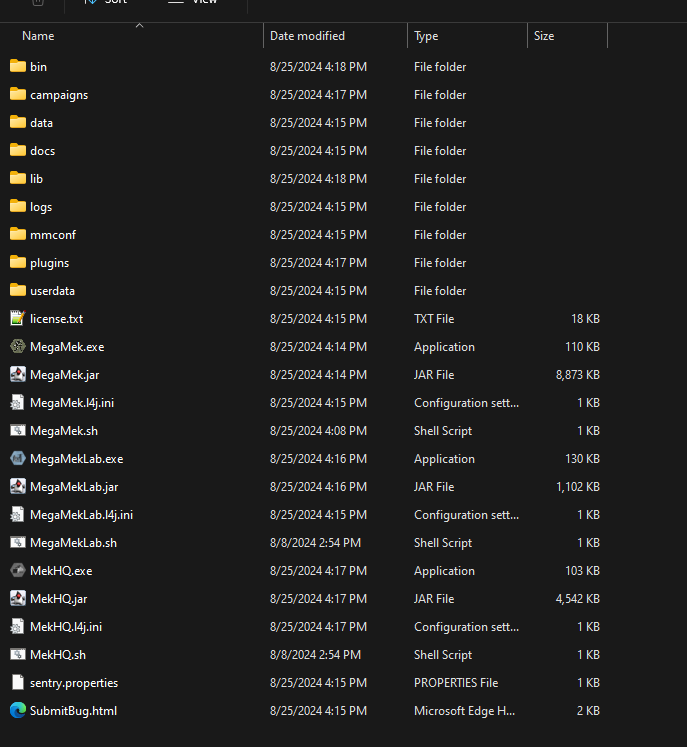Select the sentry.properties file name
Screen dimensions: 687x747
[74, 683]
